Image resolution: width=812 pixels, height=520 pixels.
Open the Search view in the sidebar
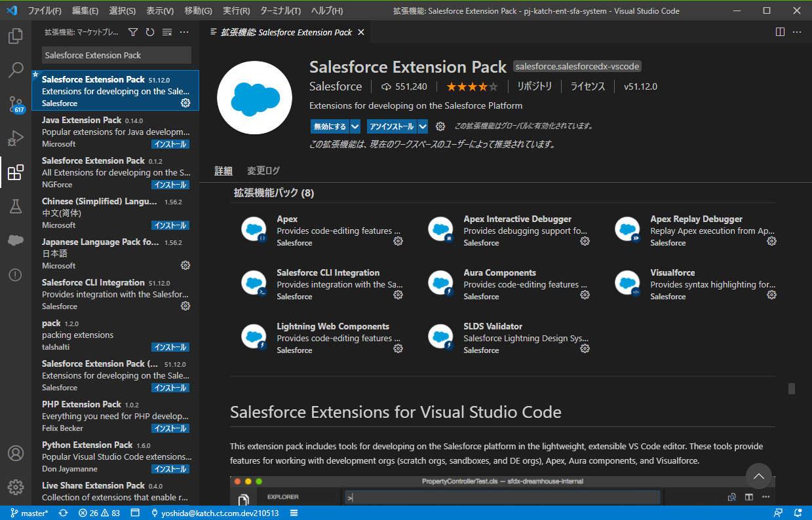pyautogui.click(x=16, y=69)
